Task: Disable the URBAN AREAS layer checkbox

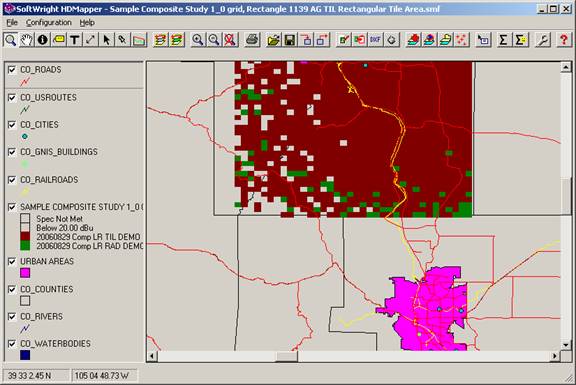Action: 12,261
